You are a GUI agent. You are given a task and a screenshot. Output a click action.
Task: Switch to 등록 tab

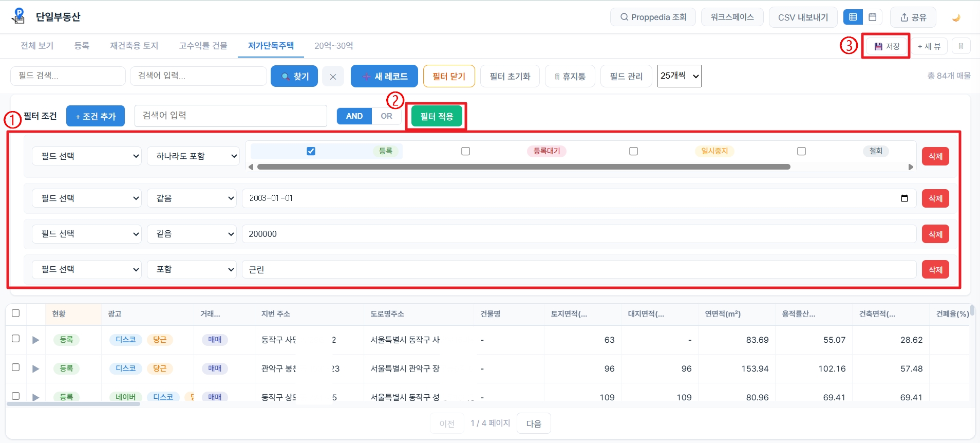click(x=82, y=46)
